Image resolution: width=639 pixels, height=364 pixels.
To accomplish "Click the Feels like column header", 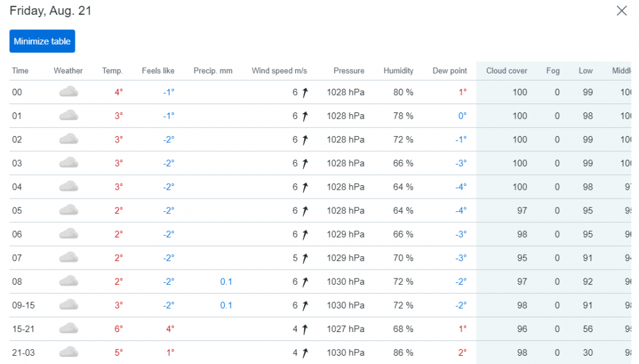I will tap(158, 71).
